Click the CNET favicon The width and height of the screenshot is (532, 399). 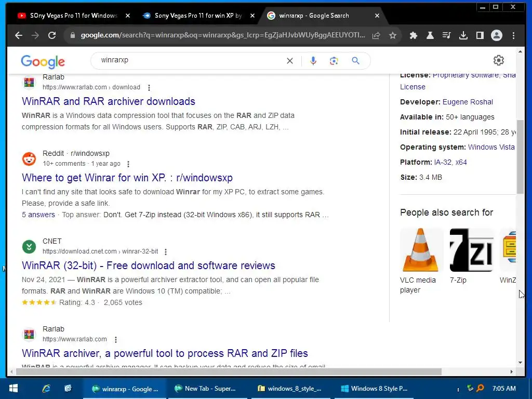click(29, 246)
